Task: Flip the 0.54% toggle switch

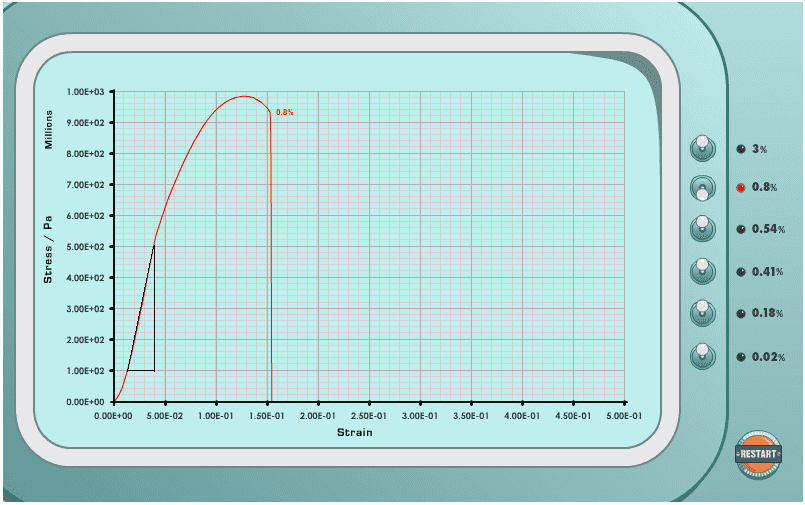Action: 702,228
